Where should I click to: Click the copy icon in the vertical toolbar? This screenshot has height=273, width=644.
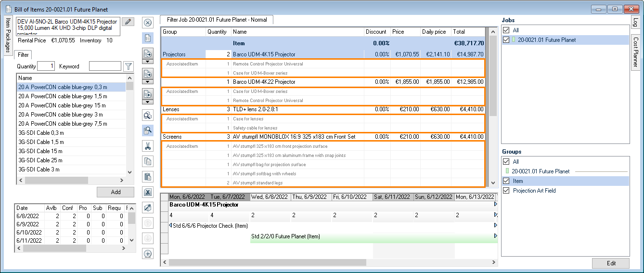pos(148,161)
